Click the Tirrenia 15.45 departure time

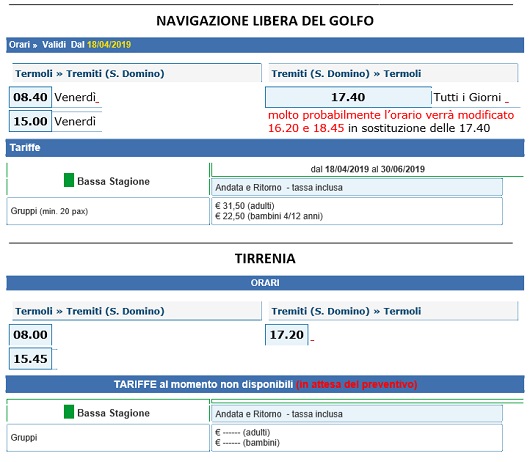pyautogui.click(x=30, y=359)
